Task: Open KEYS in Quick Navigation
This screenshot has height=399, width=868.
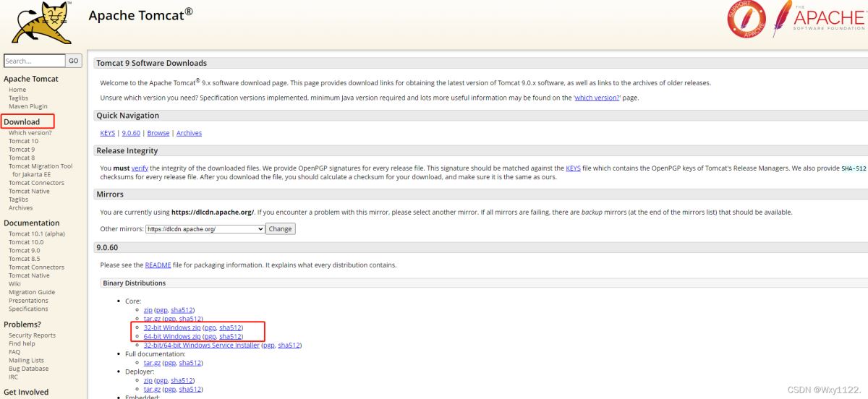Action: point(107,133)
